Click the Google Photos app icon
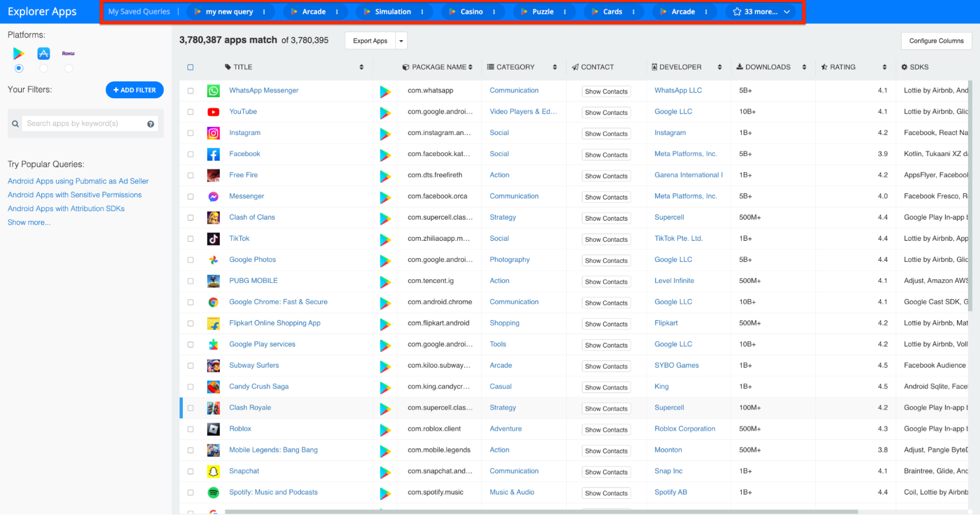The height and width of the screenshot is (515, 980). [x=213, y=260]
